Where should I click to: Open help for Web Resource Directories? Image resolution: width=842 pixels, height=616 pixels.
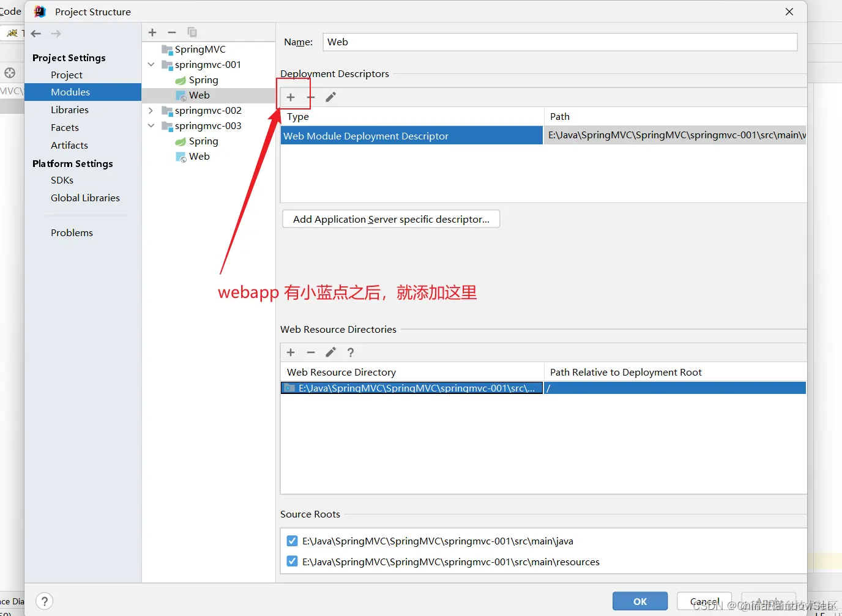(351, 352)
